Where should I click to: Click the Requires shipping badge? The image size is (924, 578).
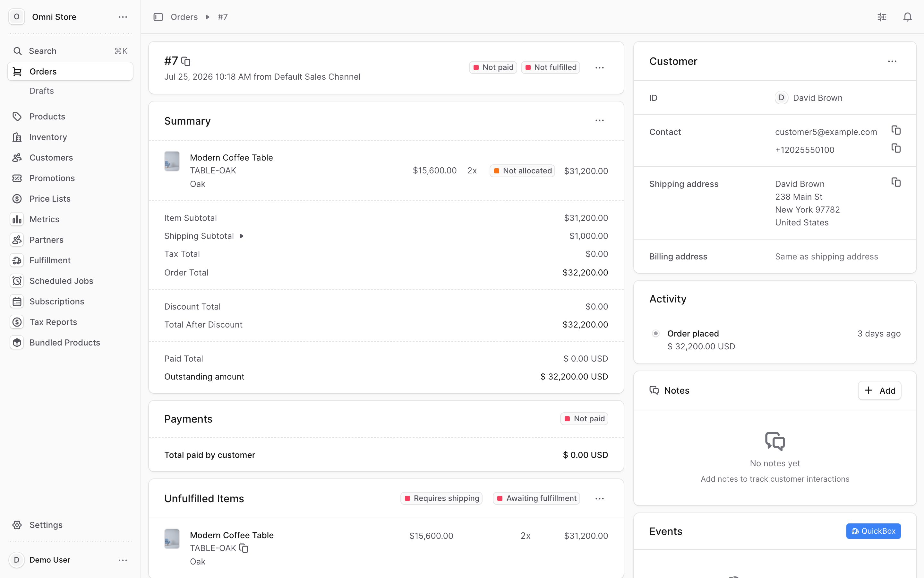441,498
